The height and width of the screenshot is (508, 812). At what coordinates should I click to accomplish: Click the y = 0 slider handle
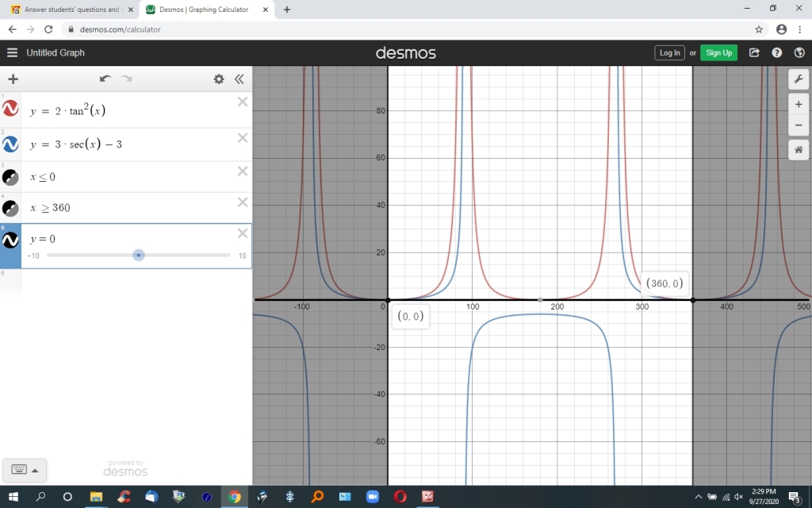coord(138,255)
